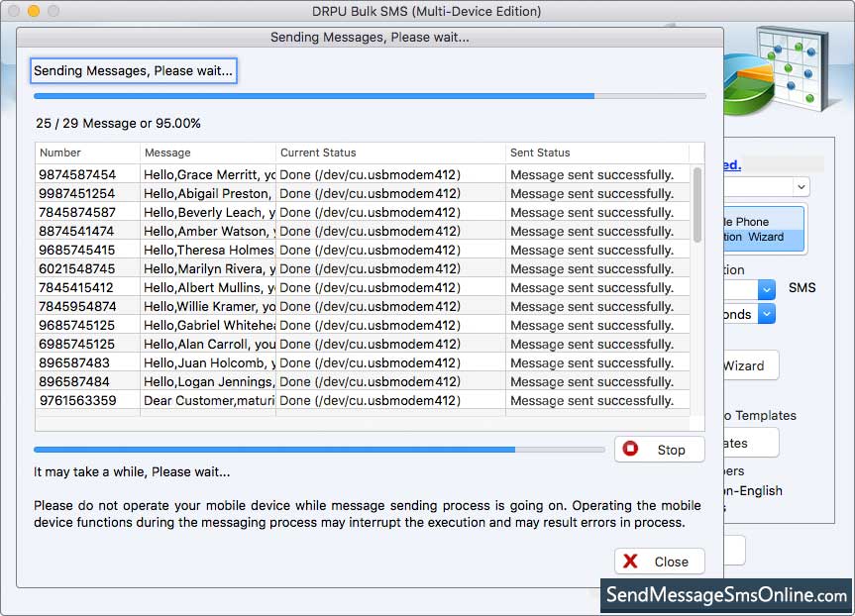This screenshot has height=616, width=855.
Task: Click 'Message sent successfully.' for number 7845954874
Action: click(592, 306)
